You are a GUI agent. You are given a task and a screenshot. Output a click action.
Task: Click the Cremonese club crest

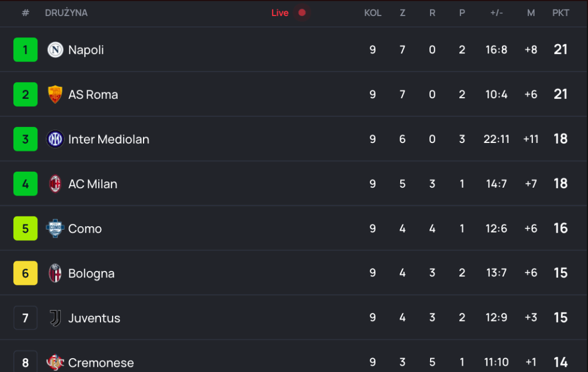(55, 362)
